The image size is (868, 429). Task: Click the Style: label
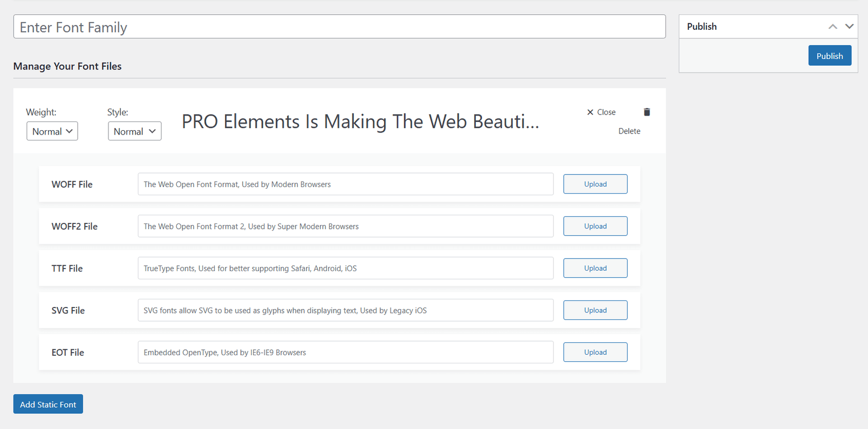point(118,112)
